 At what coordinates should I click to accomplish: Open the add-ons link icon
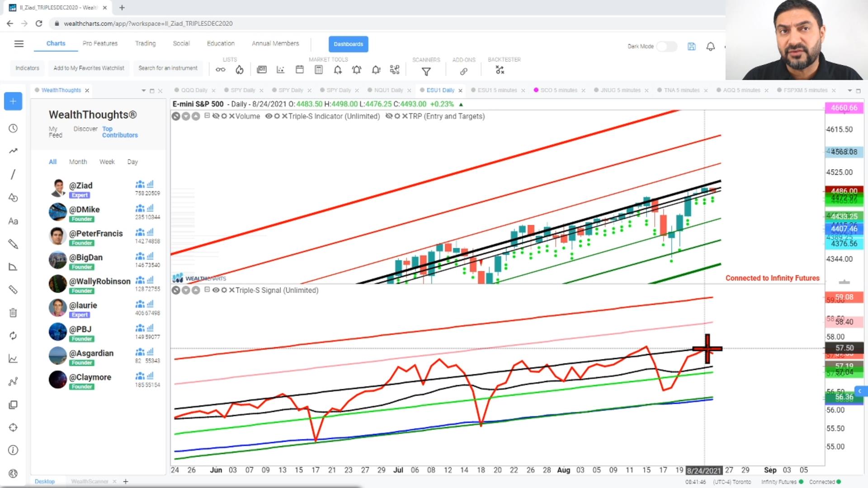click(464, 71)
